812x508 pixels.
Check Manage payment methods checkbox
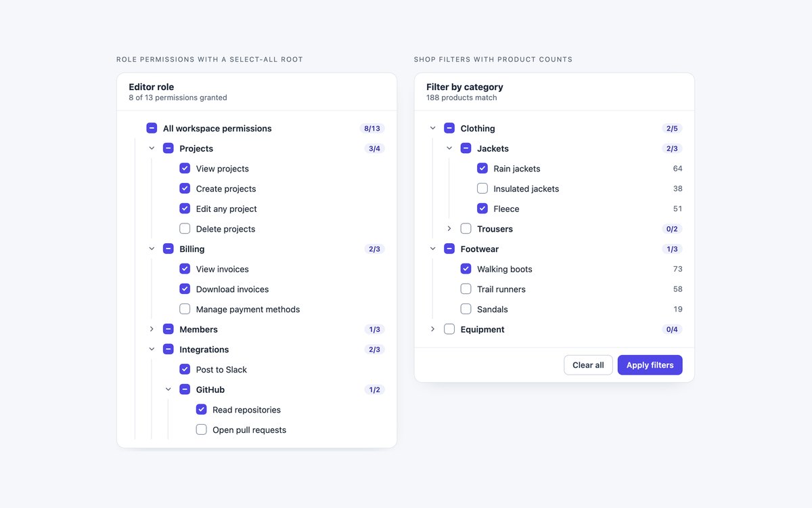coord(185,309)
